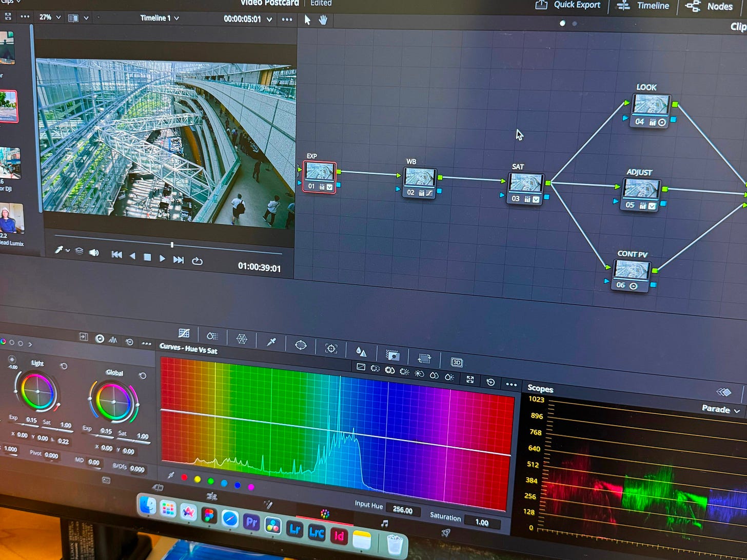Switch to Sat Vs Lum curve
747x560 pixels.
tap(449, 376)
